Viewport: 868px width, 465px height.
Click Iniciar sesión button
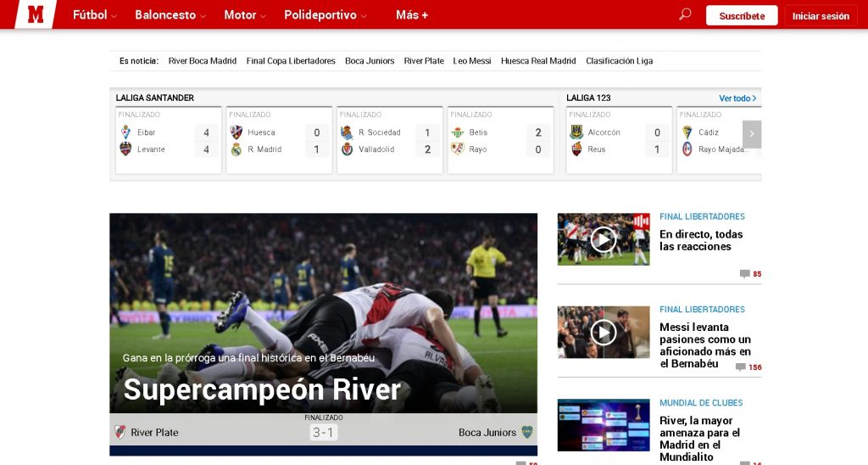821,15
